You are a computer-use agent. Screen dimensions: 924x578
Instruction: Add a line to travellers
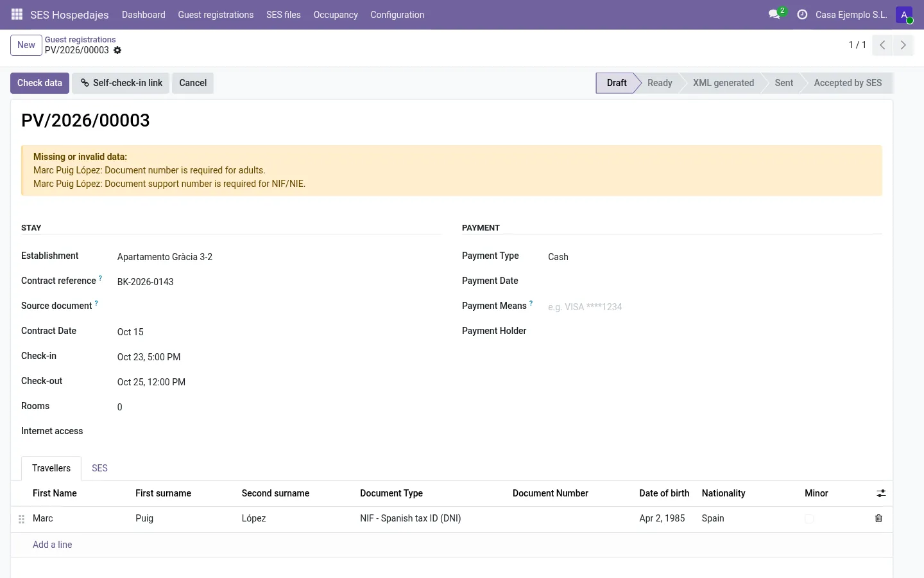[52, 545]
